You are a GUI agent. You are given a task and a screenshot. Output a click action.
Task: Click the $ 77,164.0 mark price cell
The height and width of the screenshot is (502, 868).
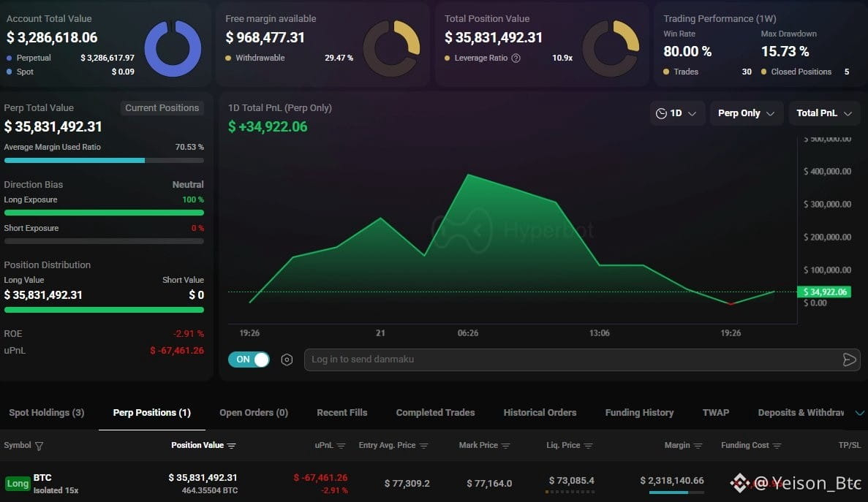click(x=489, y=484)
